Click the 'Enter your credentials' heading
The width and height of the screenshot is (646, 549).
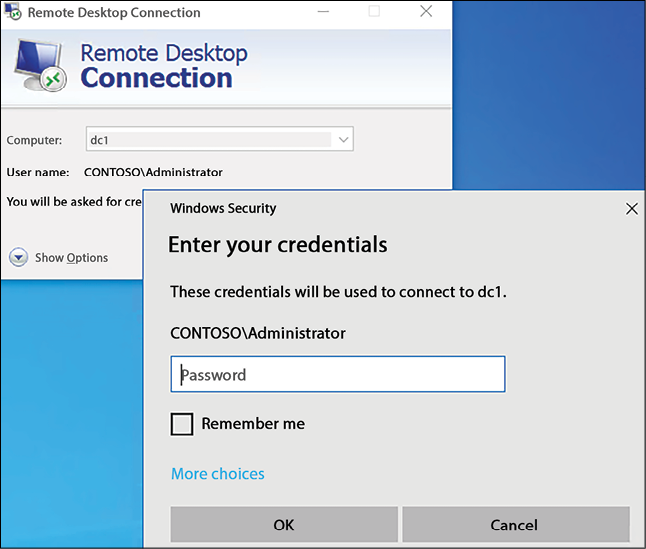point(278,245)
